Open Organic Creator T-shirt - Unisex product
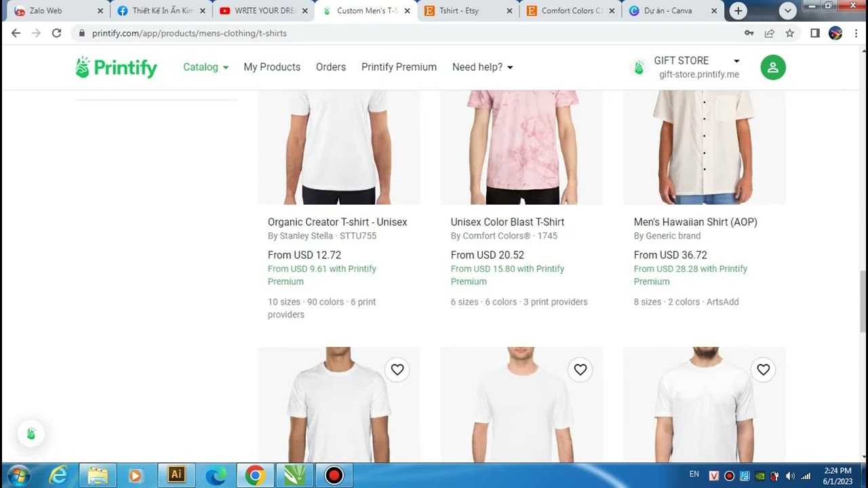Screen dimensions: 868x488 point(338,222)
